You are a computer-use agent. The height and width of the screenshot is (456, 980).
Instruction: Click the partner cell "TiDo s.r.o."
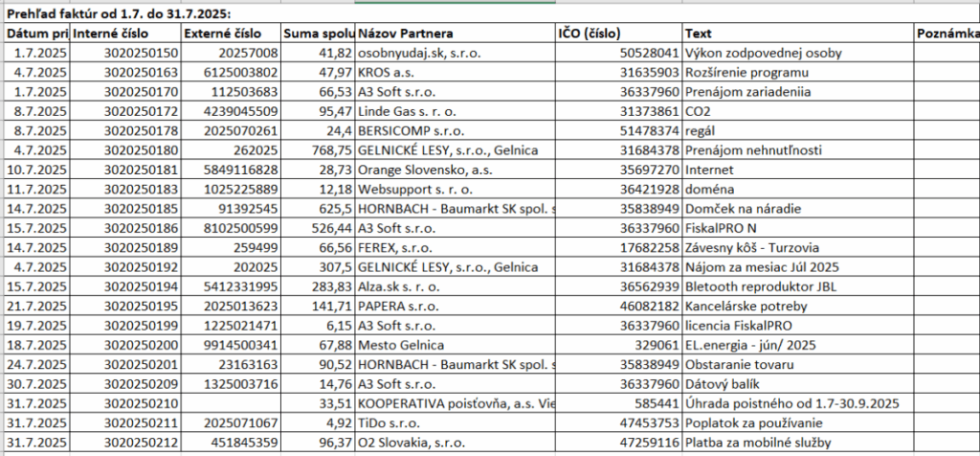(x=455, y=422)
